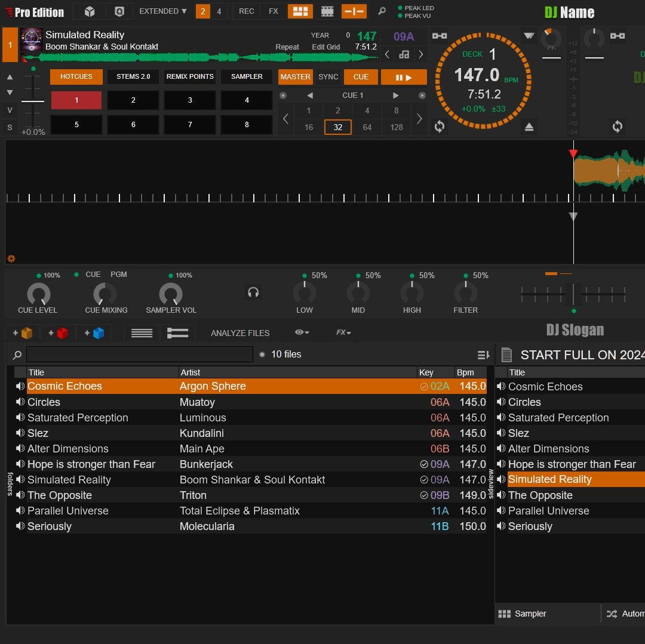
Task: Click the headphones cue icon
Action: pyautogui.click(x=253, y=292)
